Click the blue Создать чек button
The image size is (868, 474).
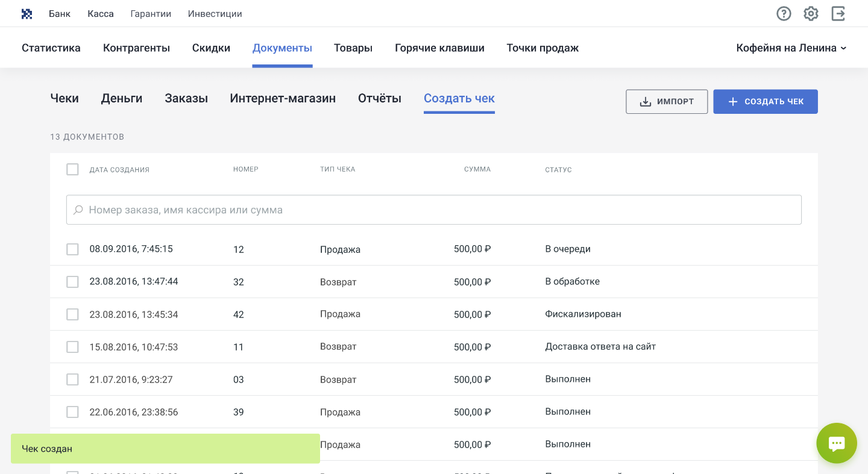click(766, 102)
